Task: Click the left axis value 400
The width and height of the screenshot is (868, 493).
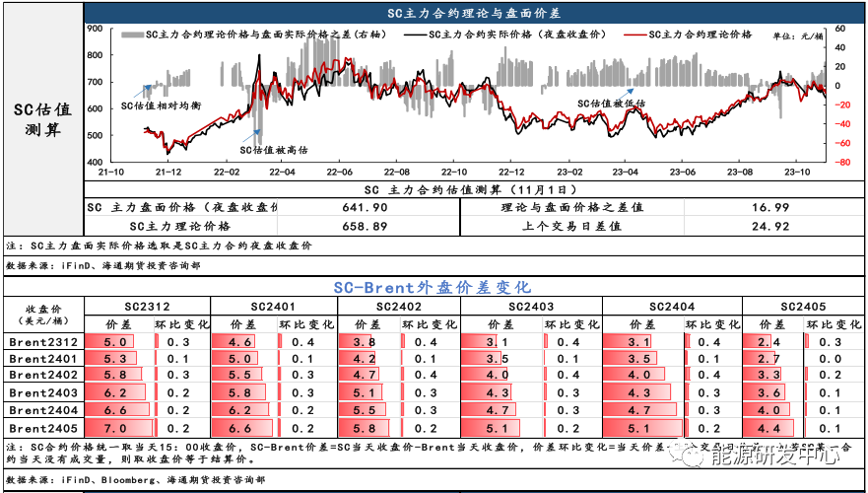Action: pos(95,162)
